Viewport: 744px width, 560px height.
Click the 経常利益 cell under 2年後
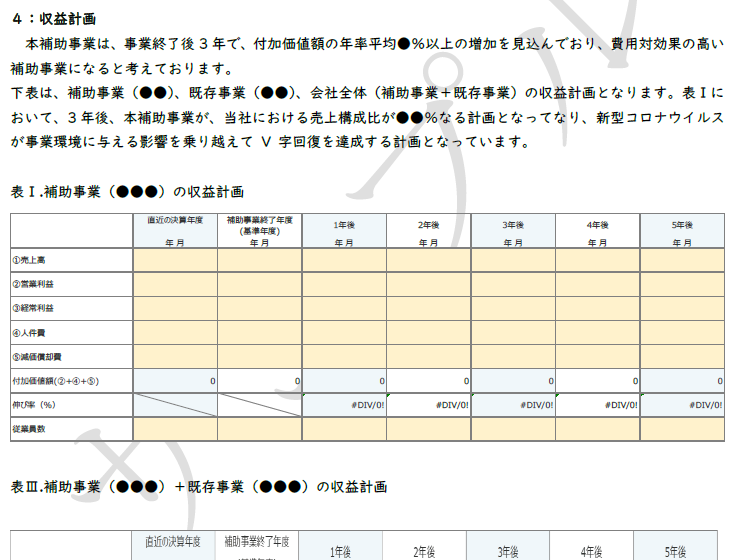point(429,308)
